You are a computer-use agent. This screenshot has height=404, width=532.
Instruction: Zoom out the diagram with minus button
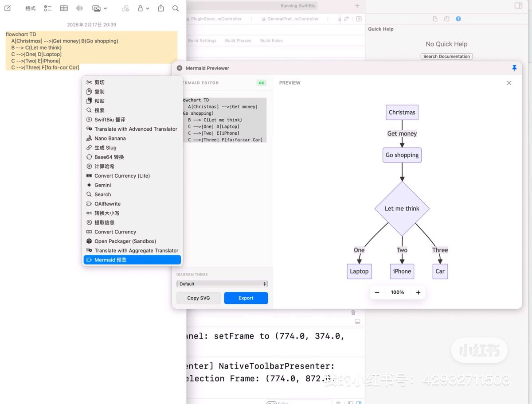pyautogui.click(x=377, y=292)
